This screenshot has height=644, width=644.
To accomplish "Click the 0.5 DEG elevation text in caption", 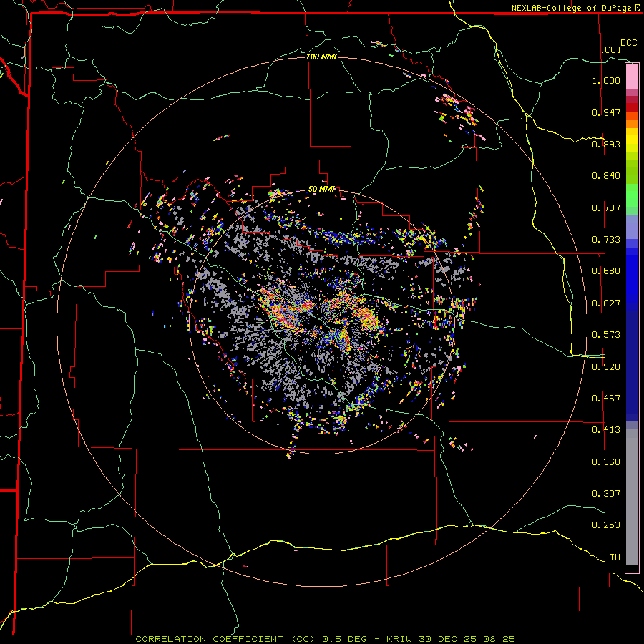I will tap(345, 639).
